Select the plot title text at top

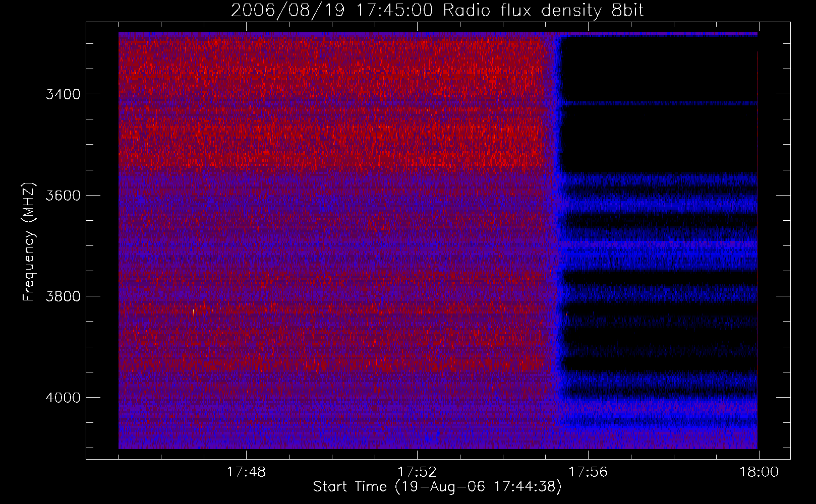438,11
